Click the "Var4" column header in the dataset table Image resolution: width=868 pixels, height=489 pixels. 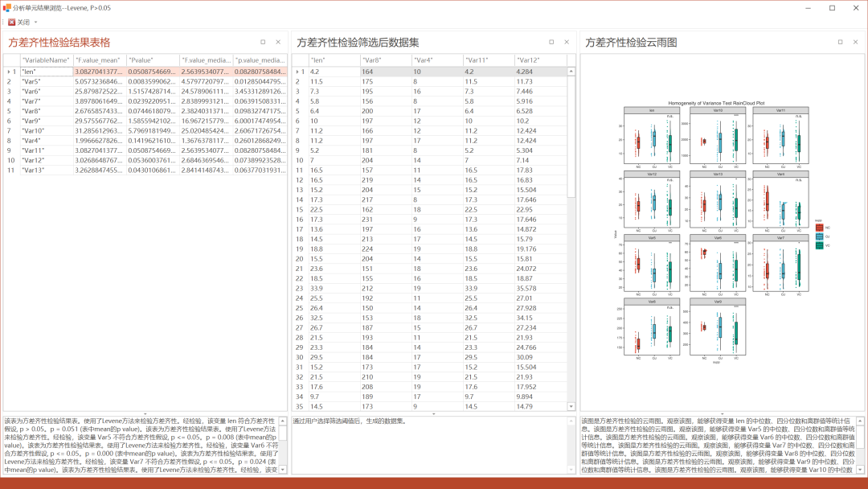click(437, 60)
